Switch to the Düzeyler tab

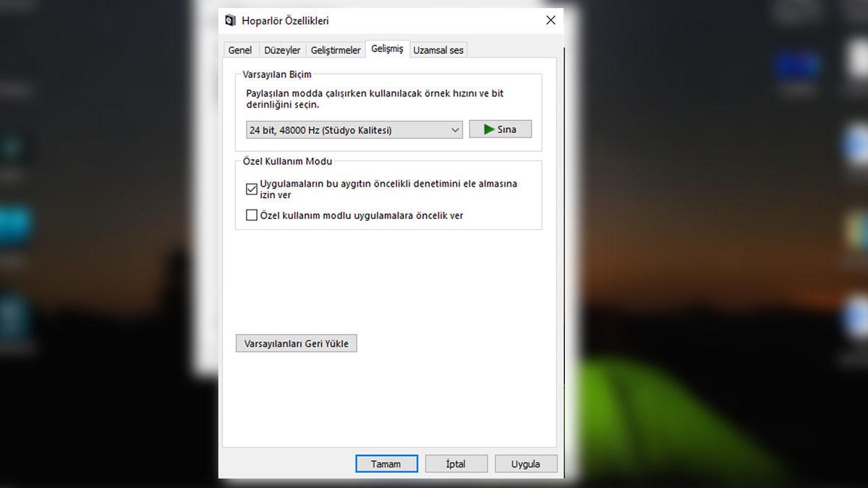(x=282, y=50)
